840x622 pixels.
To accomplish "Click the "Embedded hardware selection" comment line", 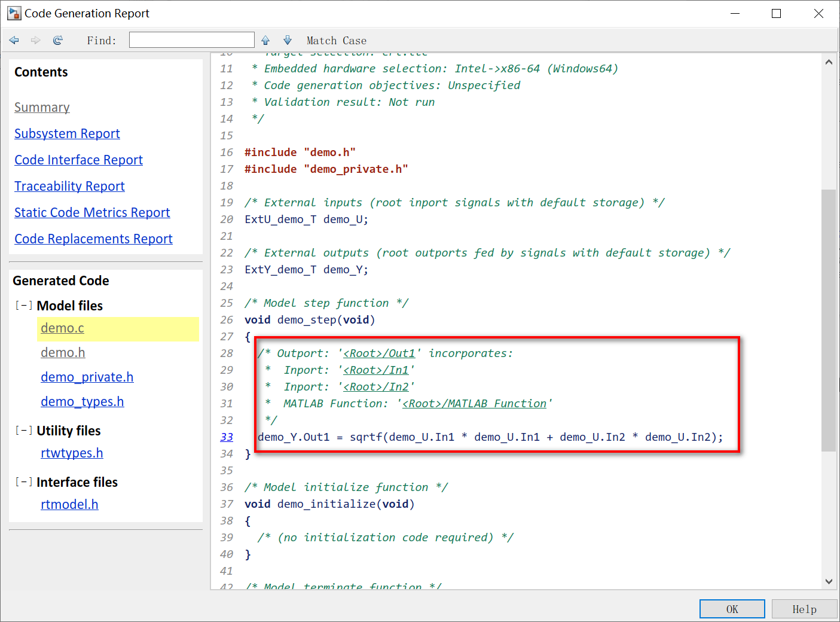I will [x=435, y=69].
